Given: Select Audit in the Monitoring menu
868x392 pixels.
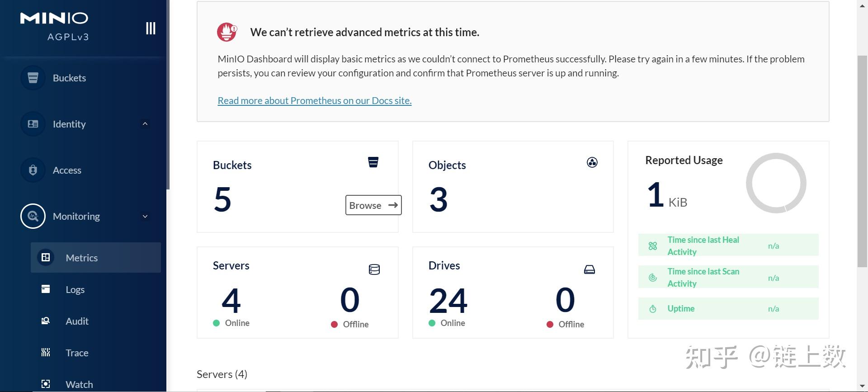Looking at the screenshot, I should [x=77, y=321].
